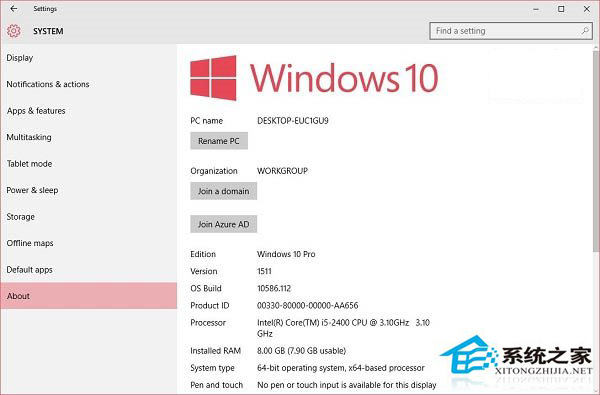The height and width of the screenshot is (395, 600).
Task: Click the vertical scrollbar thumb
Action: pyautogui.click(x=596, y=151)
